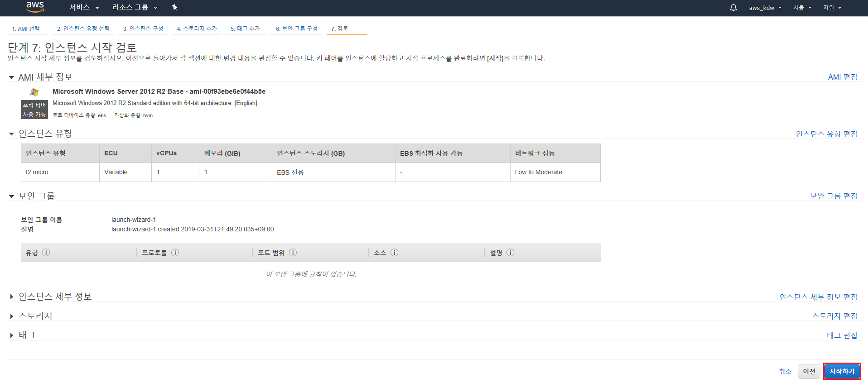Viewport: 868px width, 388px height.
Task: Click the pin shortcut icon in top bar
Action: 174,7
